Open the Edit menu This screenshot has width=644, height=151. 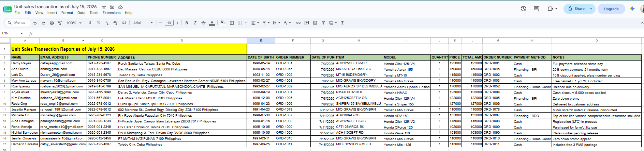tap(28, 13)
